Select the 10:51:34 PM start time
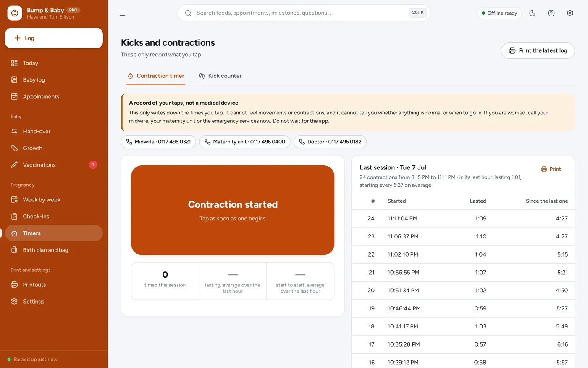Screen dimensions: 588x368 click(403, 291)
